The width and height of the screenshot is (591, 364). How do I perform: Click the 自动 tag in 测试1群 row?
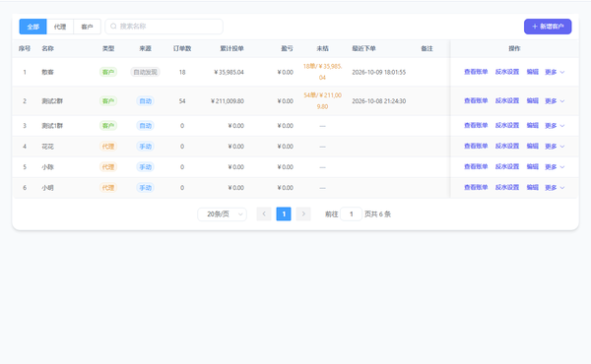pyautogui.click(x=145, y=125)
